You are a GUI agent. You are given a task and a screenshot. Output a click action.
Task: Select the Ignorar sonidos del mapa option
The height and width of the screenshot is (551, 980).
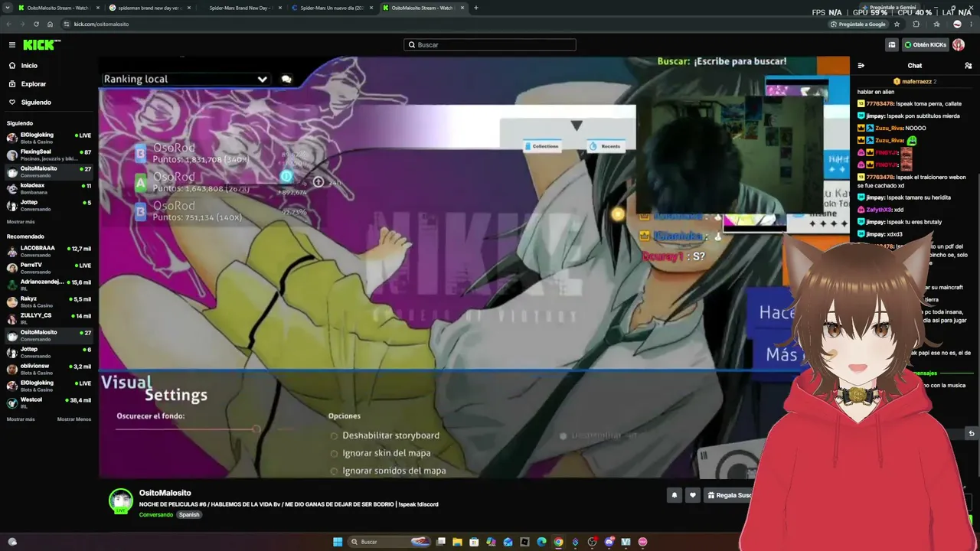tap(388, 471)
